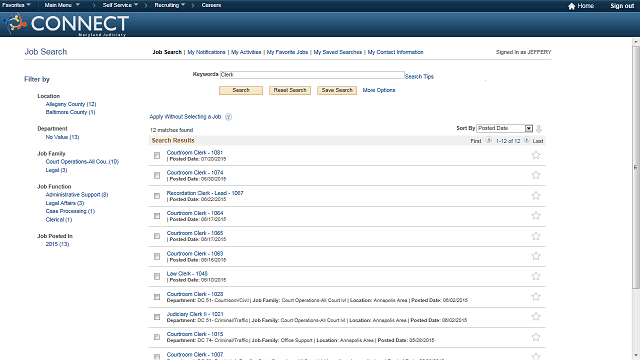Tick the Courtroom Clerk - 1065 checkbox
The height and width of the screenshot is (360, 640).
[157, 236]
